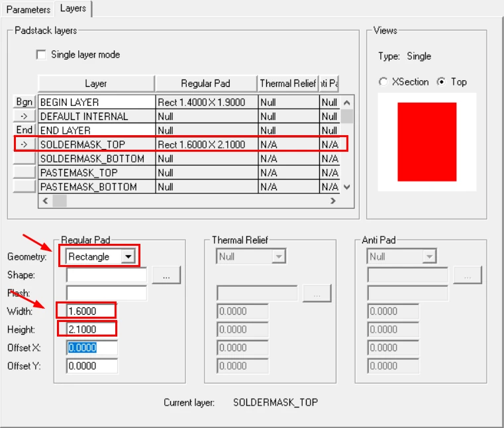Click the vertical scrollbar thumb

[x=347, y=116]
